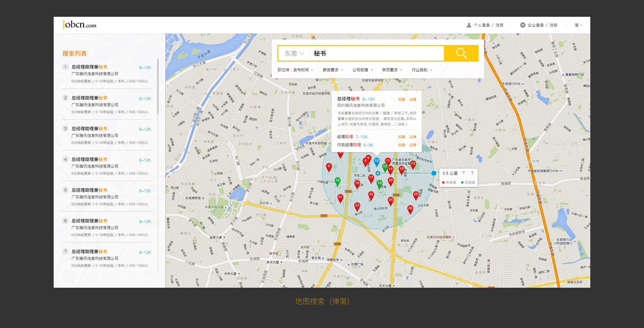Open the 简 language dropdown
The image size is (644, 328).
pyautogui.click(x=578, y=25)
